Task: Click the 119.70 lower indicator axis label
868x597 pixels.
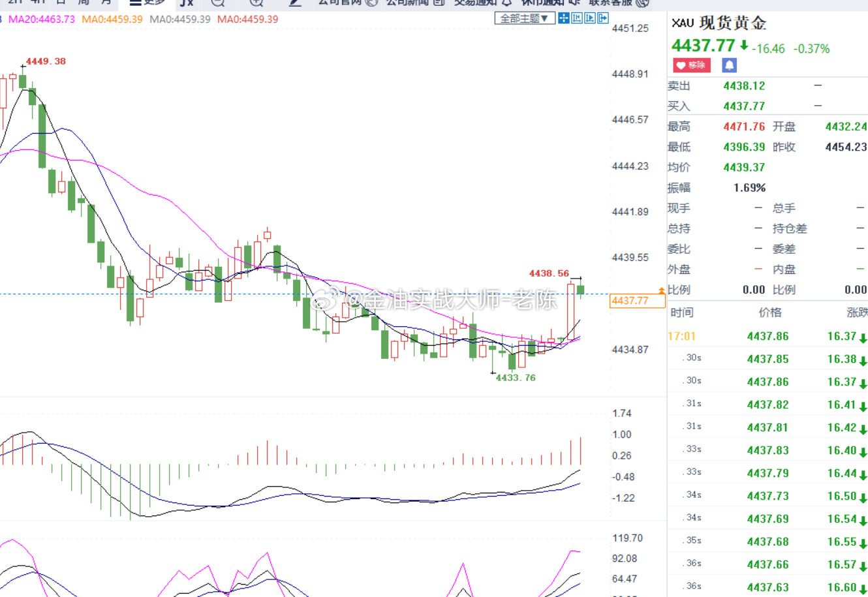Action: [627, 538]
